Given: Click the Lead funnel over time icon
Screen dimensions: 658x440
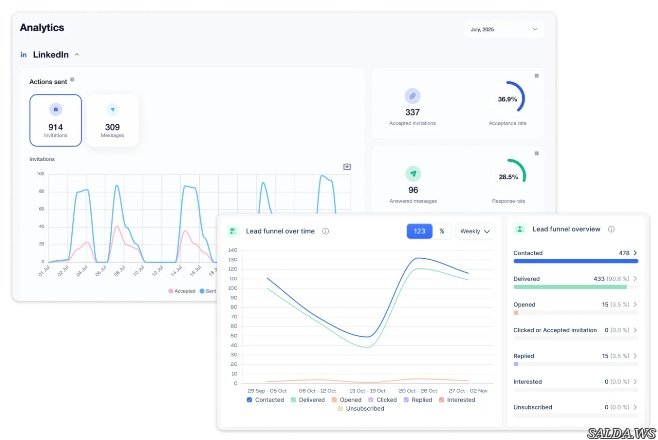Looking at the screenshot, I should point(233,230).
